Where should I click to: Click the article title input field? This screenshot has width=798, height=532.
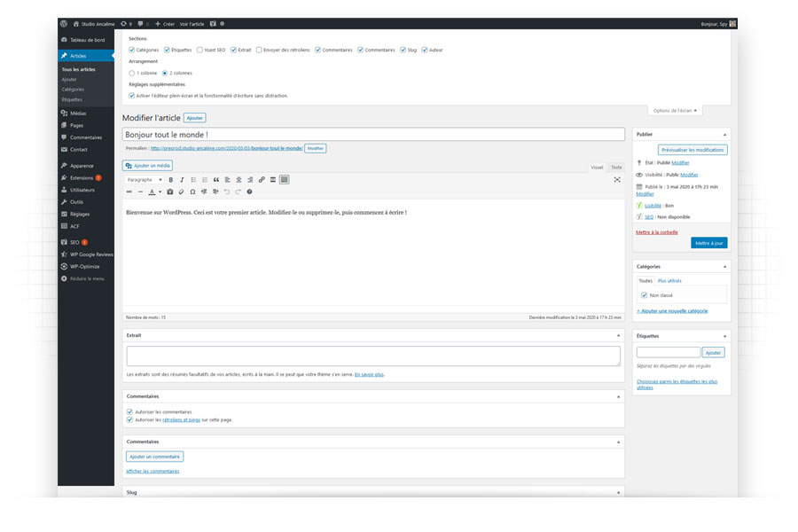pos(373,135)
